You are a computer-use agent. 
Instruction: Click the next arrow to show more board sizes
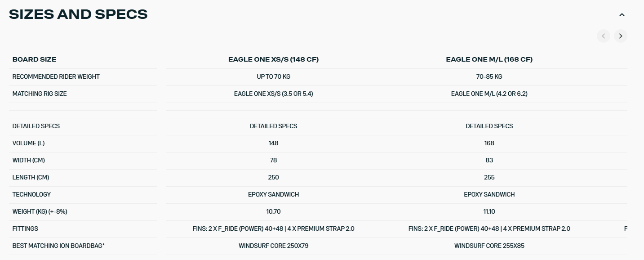[x=621, y=36]
